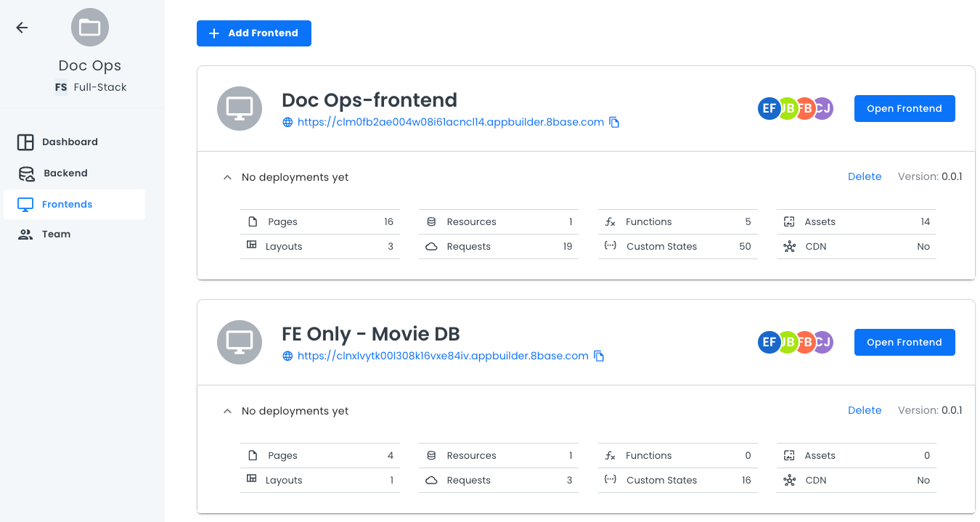Open Frontend for Doc Ops-frontend
This screenshot has width=980, height=522.
click(904, 109)
